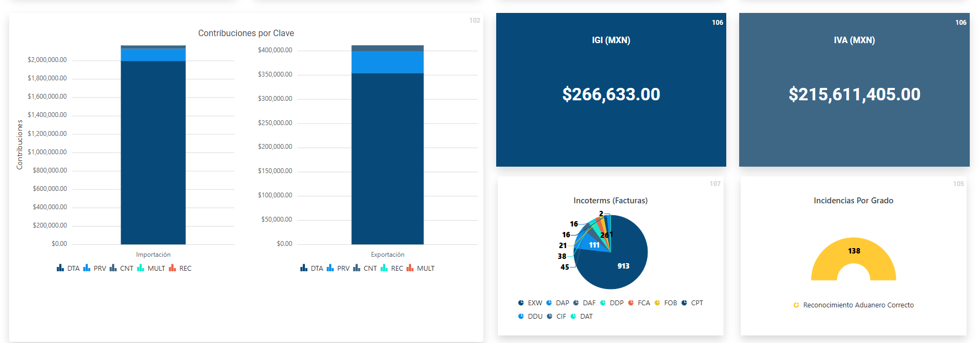Click the DAP legend pie icon

point(549,303)
